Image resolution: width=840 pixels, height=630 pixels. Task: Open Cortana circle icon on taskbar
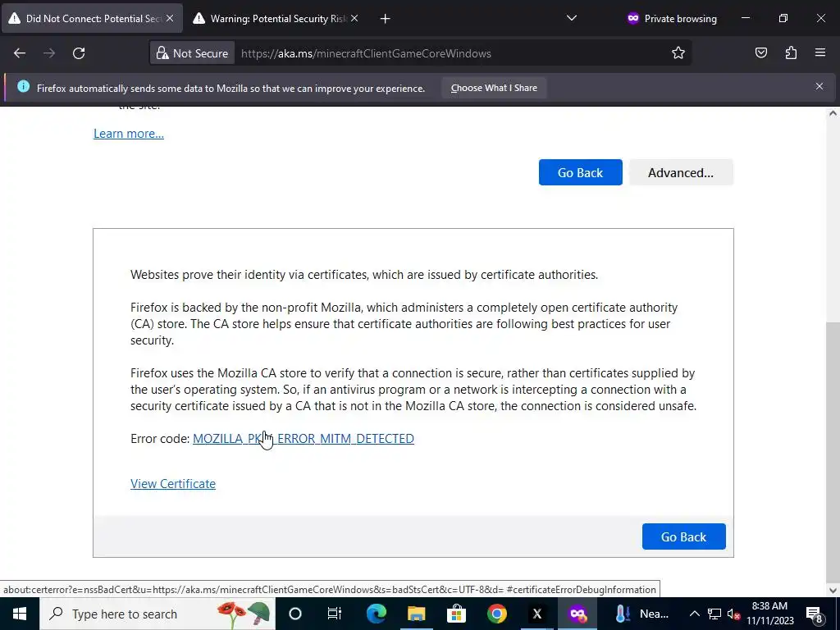pyautogui.click(x=295, y=614)
